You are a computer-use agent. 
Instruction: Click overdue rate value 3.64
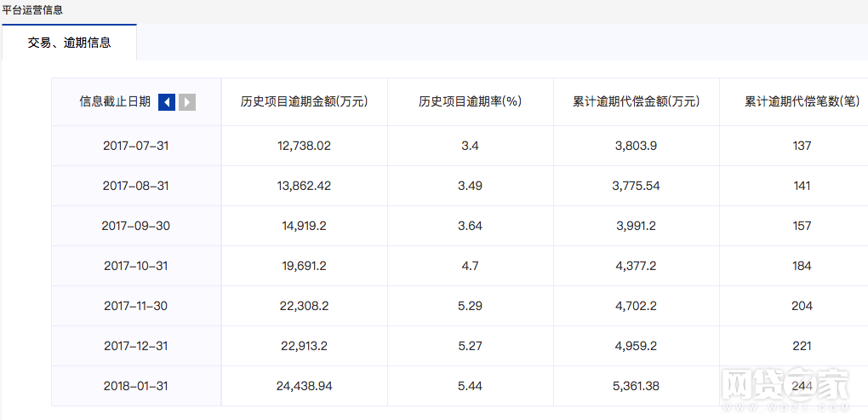[x=471, y=226]
